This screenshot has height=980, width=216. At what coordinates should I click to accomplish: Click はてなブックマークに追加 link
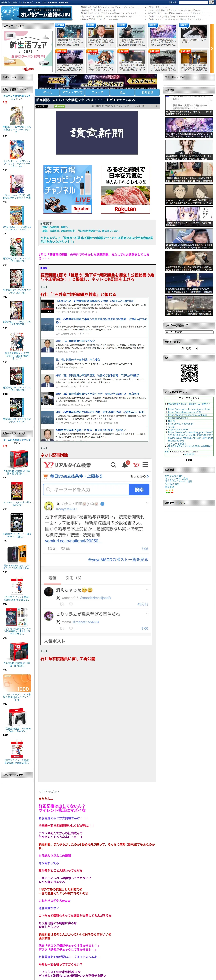click(178, 481)
